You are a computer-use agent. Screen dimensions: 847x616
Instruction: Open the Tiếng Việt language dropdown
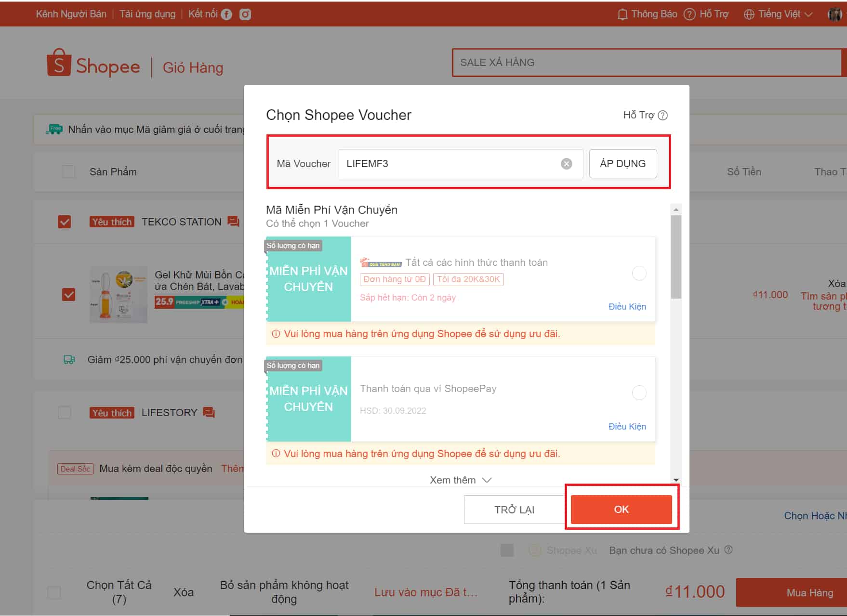pos(778,14)
